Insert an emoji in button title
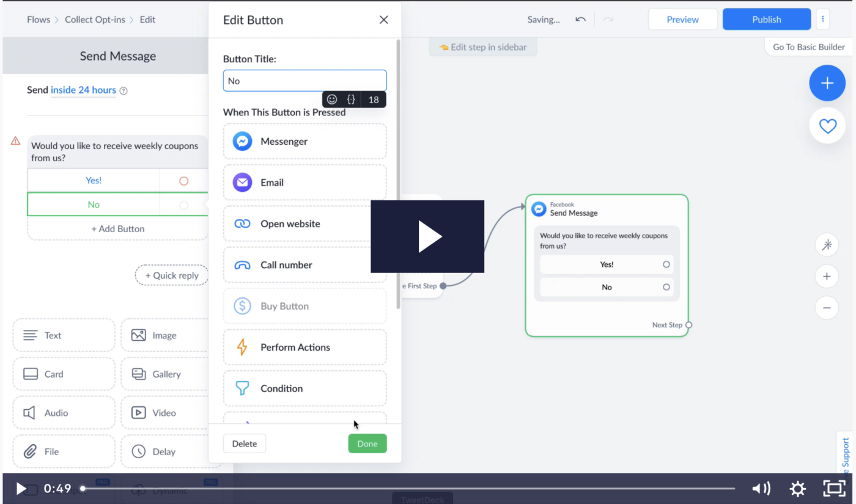This screenshot has height=504, width=856. (x=332, y=99)
